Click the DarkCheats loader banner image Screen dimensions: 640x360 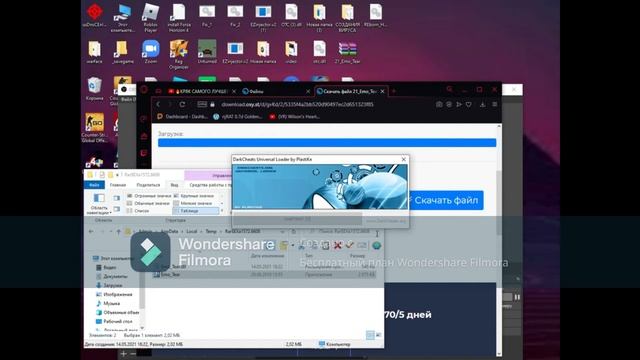(x=320, y=187)
